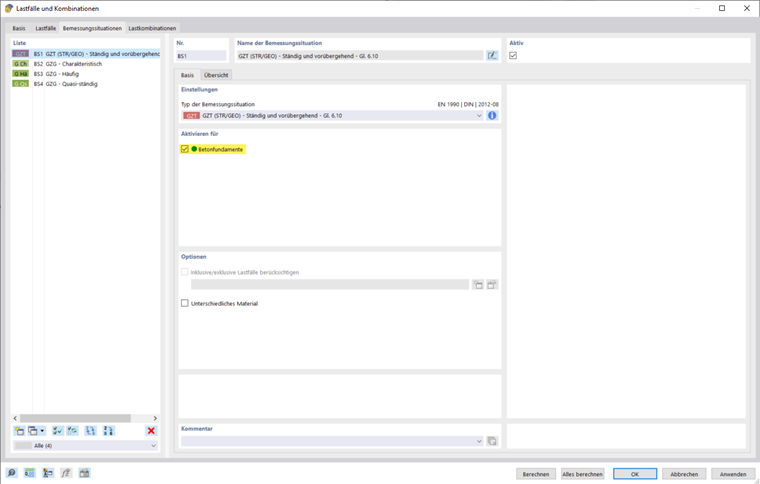The image size is (760, 484).
Task: Close the Lastfälle und Kombinationen dialog
Action: pos(747,8)
